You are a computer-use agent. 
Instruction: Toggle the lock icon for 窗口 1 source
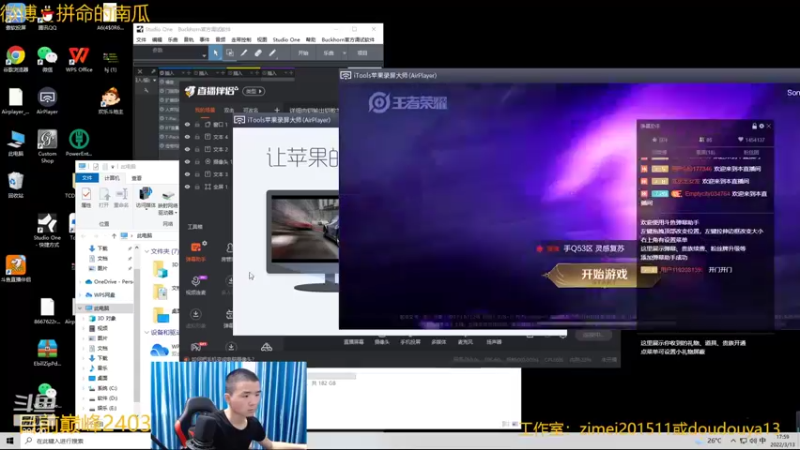[197, 124]
